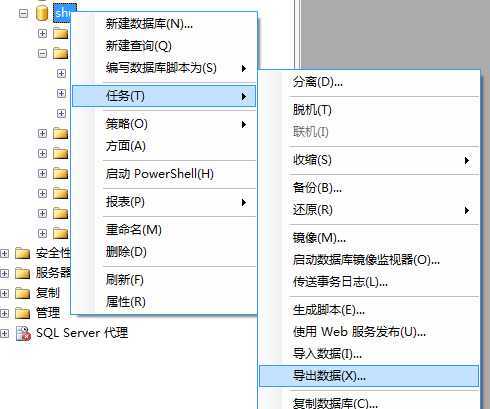
Task: Select the SQL Server 代理 tree item
Action: tap(82, 333)
